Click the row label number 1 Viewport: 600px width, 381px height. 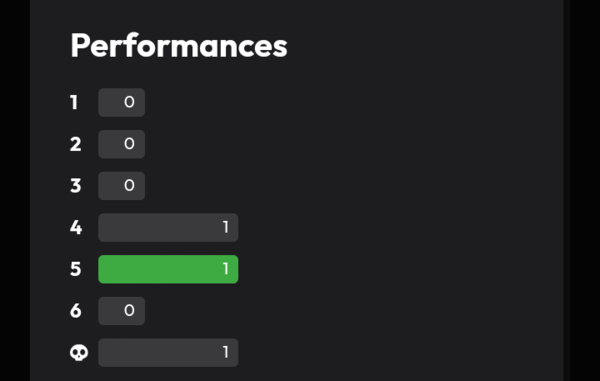(74, 103)
